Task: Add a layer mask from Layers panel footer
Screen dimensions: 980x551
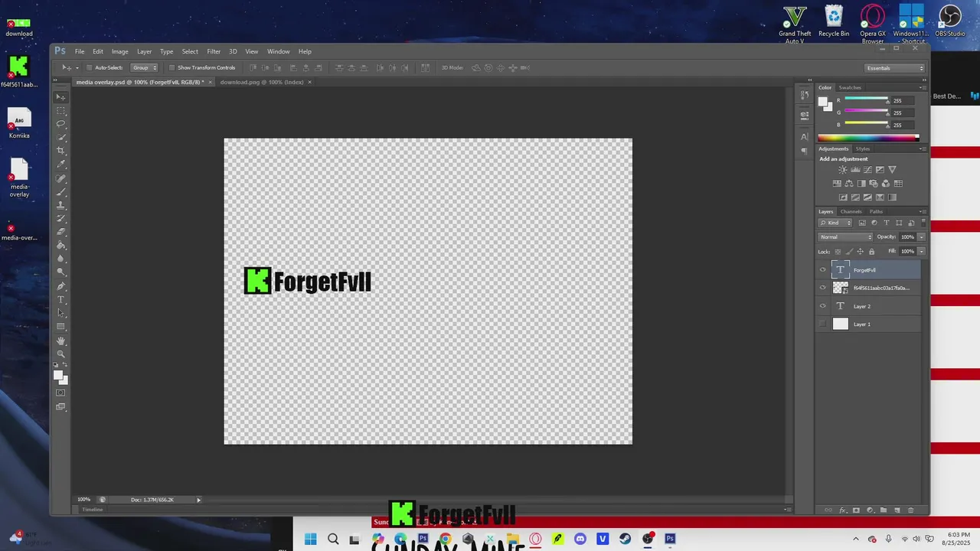Action: 856,510
